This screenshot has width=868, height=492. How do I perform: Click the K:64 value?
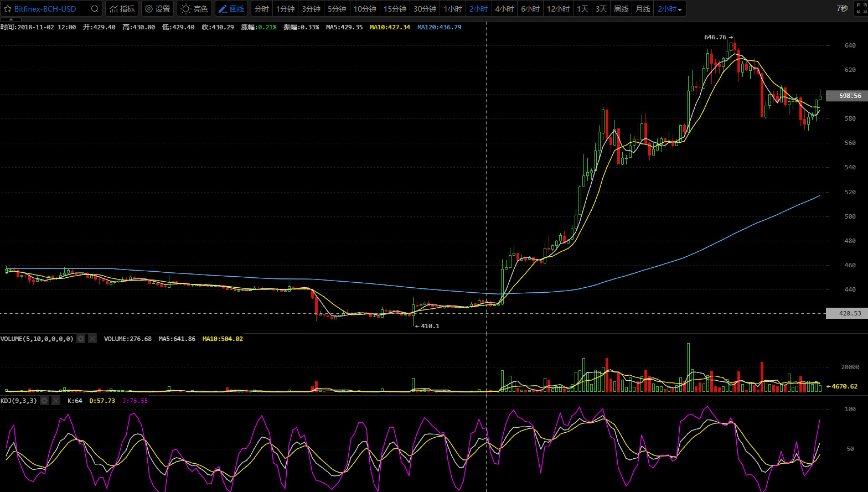click(75, 401)
